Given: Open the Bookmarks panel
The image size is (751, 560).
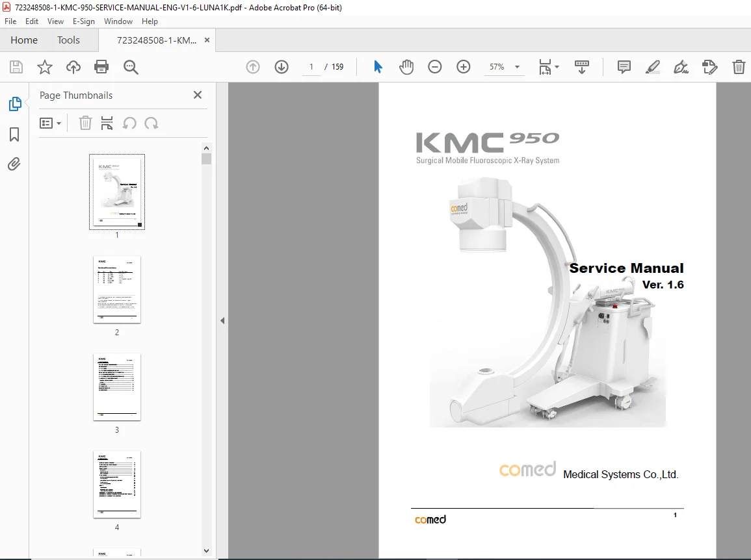Looking at the screenshot, I should 14,134.
